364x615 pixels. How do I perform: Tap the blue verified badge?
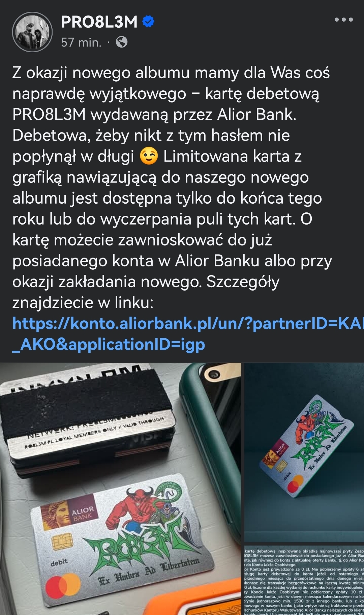(148, 22)
